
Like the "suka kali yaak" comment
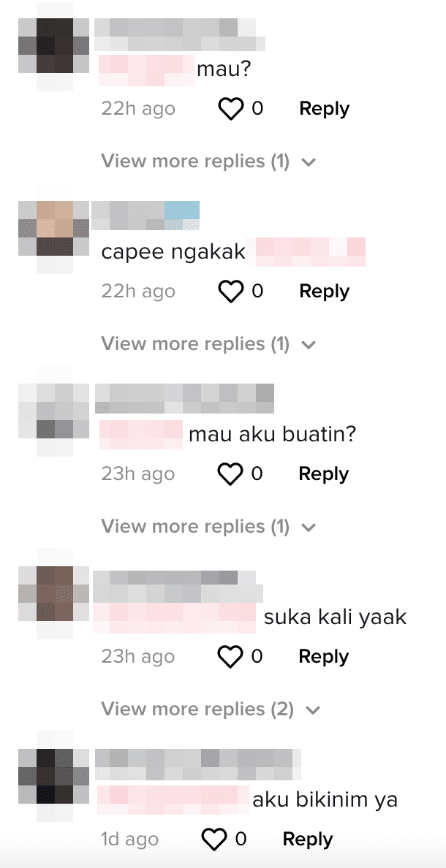coord(230,657)
